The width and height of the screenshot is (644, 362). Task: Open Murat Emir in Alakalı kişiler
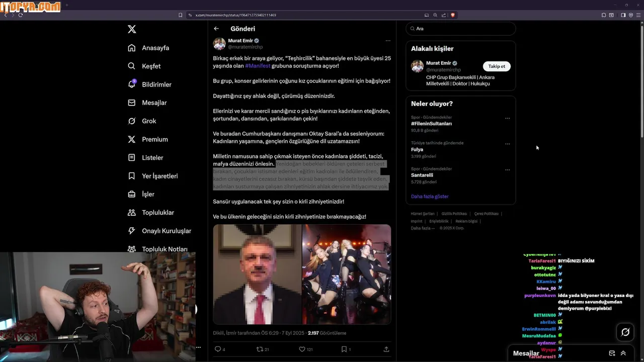(438, 63)
